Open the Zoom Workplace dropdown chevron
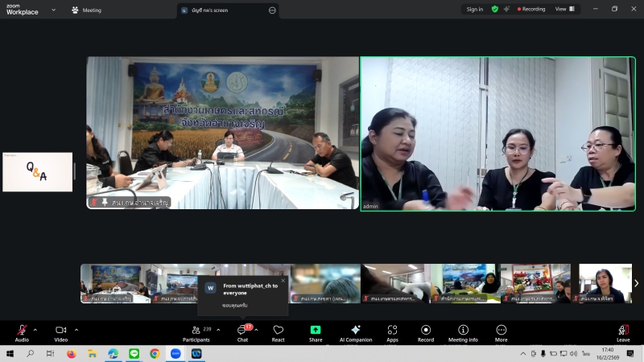This screenshot has width=644, height=362. coord(54,10)
